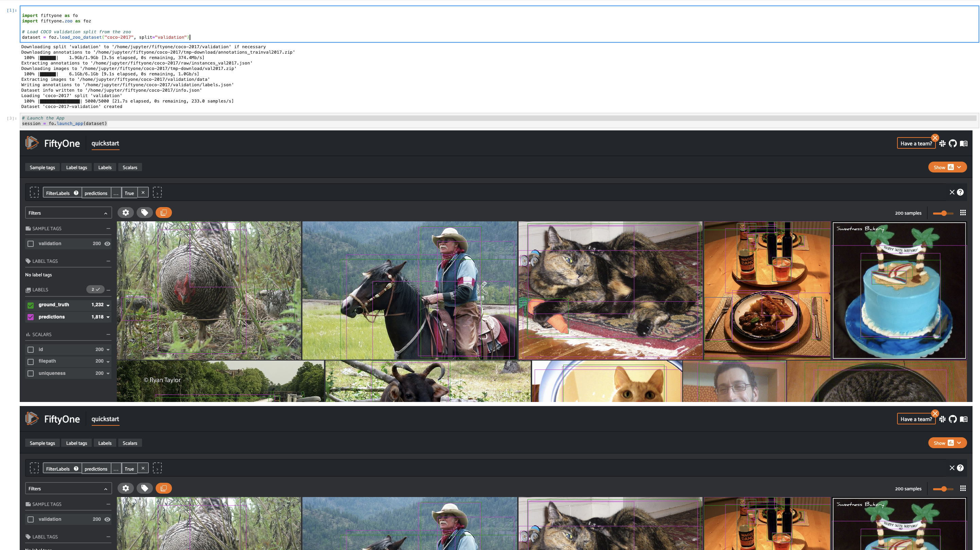Click tag icon in first FiftyOne toolbar
Screen dimensions: 980x550
point(144,213)
